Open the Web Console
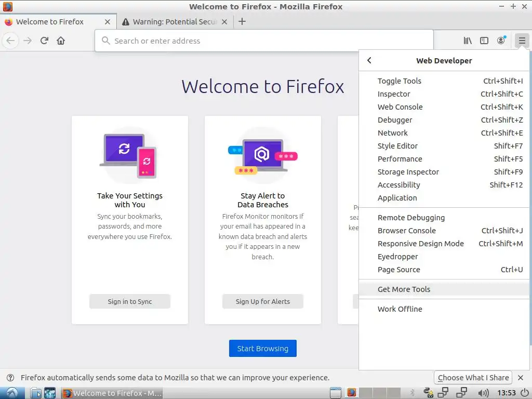The image size is (532, 399). (444, 107)
